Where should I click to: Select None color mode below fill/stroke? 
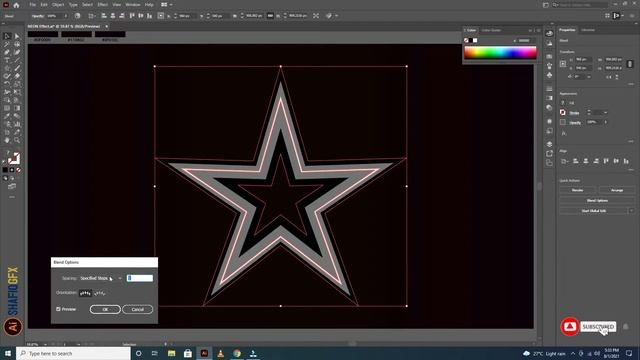click(19, 170)
